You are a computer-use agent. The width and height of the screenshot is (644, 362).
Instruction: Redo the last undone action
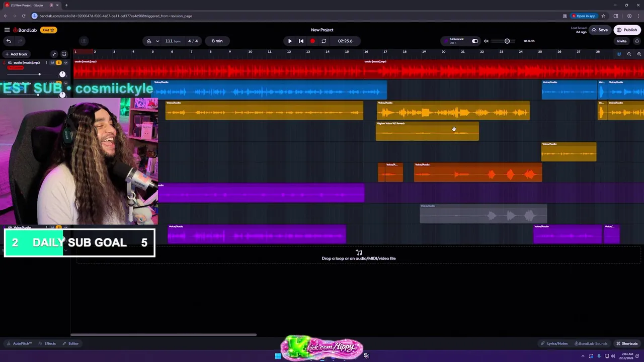click(20, 41)
